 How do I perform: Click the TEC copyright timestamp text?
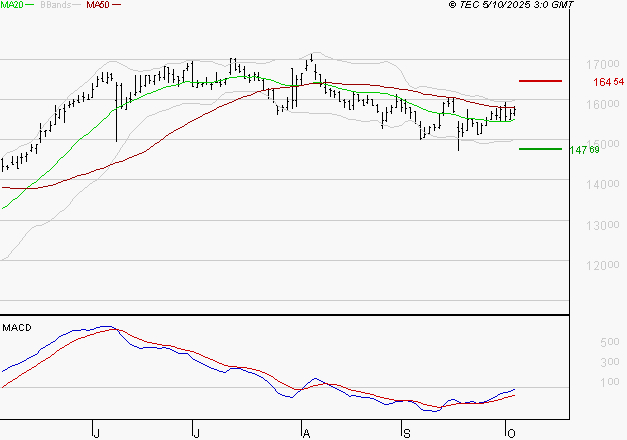pyautogui.click(x=512, y=6)
